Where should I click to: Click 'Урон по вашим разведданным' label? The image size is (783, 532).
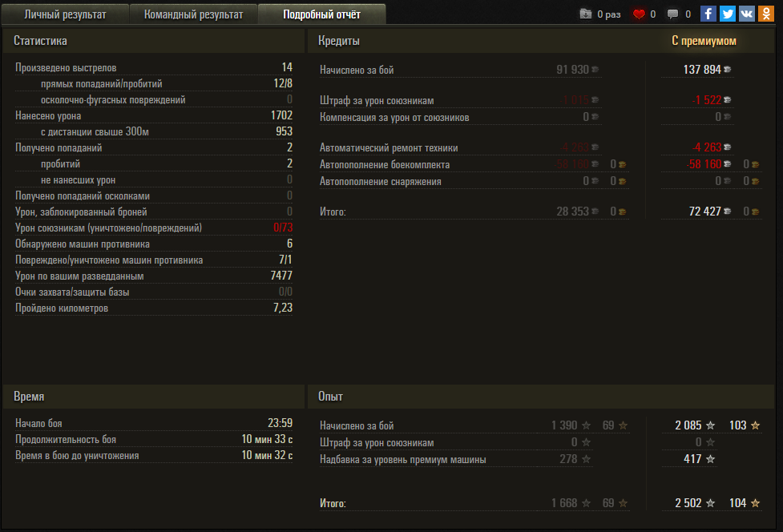click(x=79, y=276)
